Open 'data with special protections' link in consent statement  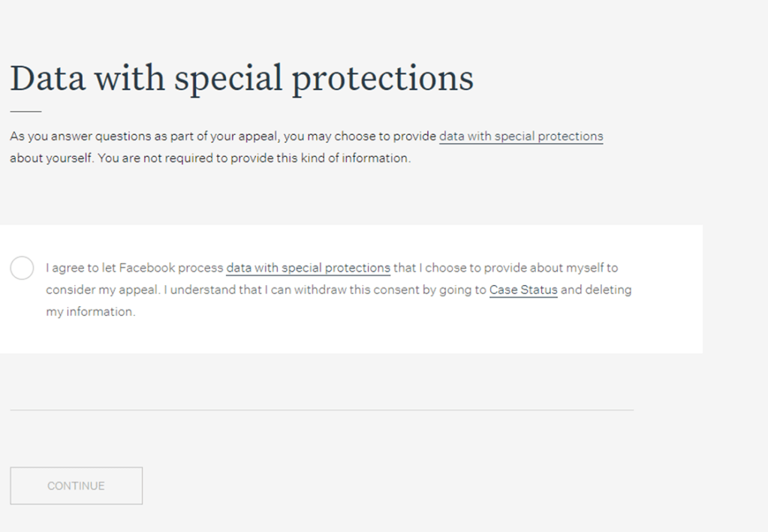308,268
